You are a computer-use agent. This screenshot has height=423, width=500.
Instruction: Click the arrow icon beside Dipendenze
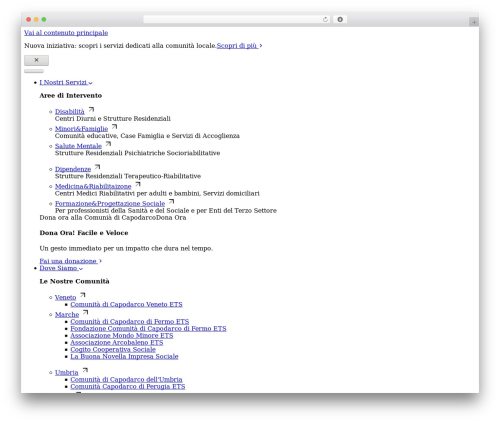click(x=97, y=167)
